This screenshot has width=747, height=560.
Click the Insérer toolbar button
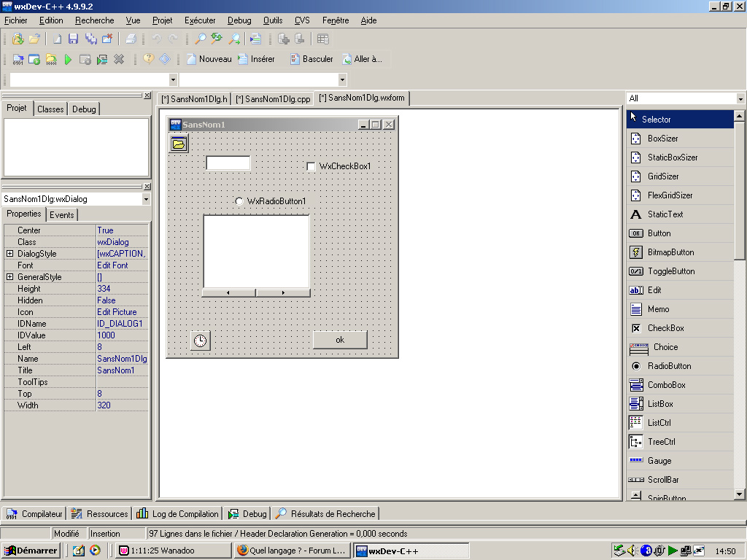point(257,59)
